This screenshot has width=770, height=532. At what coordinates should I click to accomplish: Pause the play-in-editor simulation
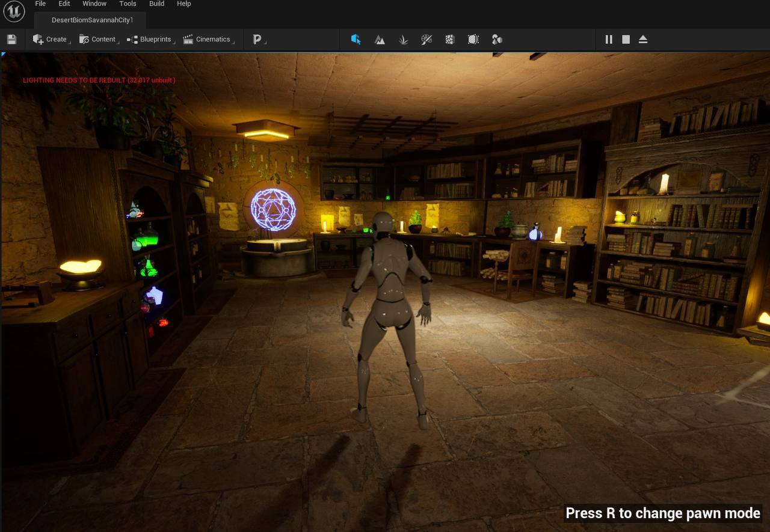609,39
